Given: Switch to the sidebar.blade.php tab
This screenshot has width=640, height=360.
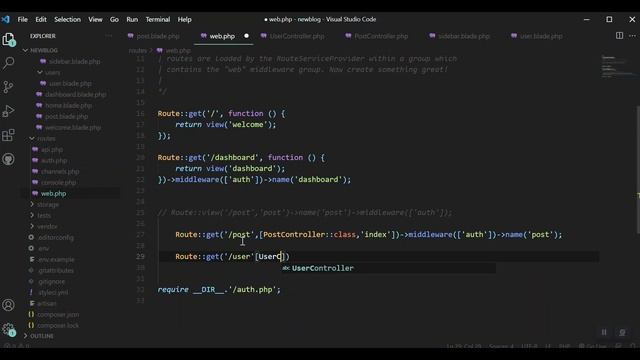Looking at the screenshot, I should point(459,36).
